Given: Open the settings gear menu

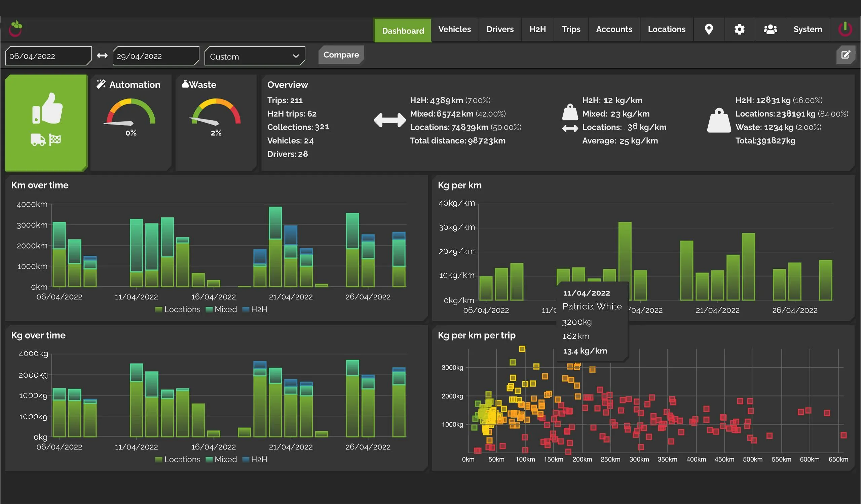Looking at the screenshot, I should 739,29.
